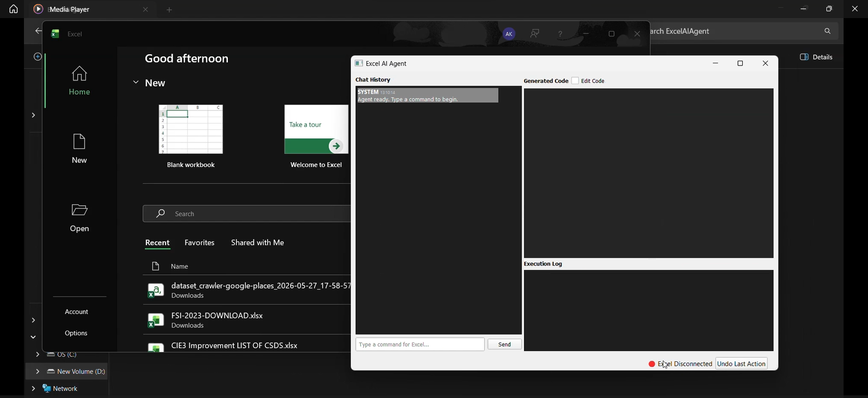Click the Excel AI Agent window icon

[x=359, y=64]
